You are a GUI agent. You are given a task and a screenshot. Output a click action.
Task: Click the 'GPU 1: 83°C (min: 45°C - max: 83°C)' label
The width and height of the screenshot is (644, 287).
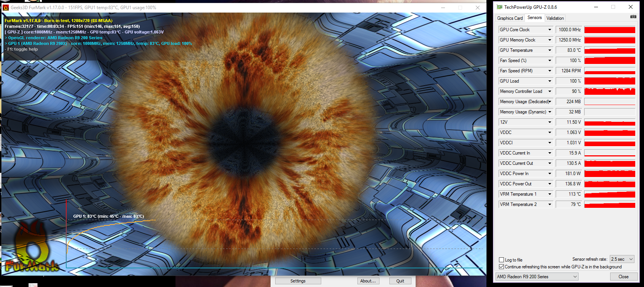108,216
